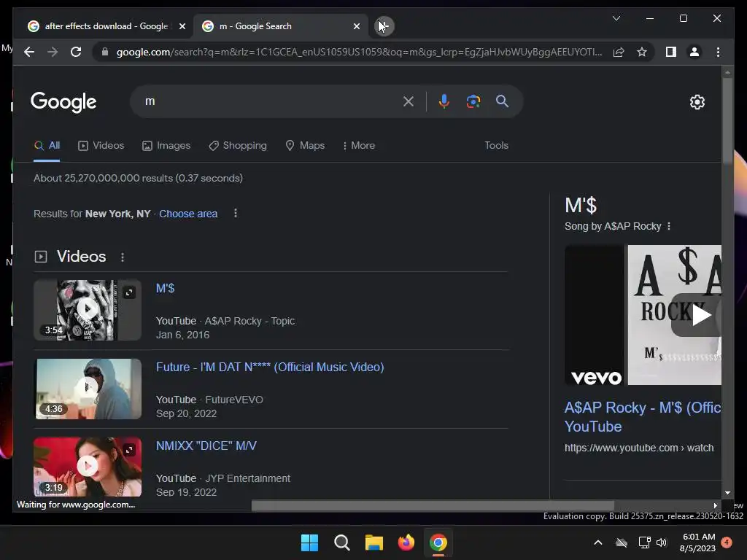The image size is (747, 560).
Task: Share this page using the share icon
Action: coord(619,52)
